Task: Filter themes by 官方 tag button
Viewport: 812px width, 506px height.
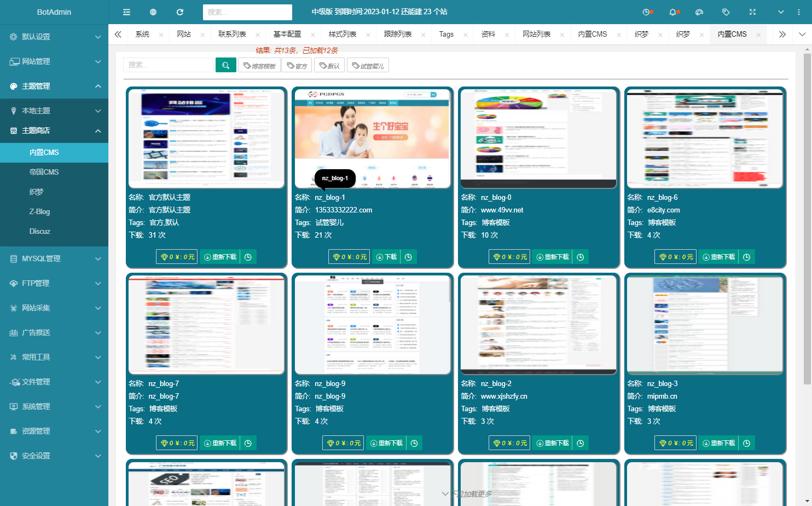Action: click(297, 66)
